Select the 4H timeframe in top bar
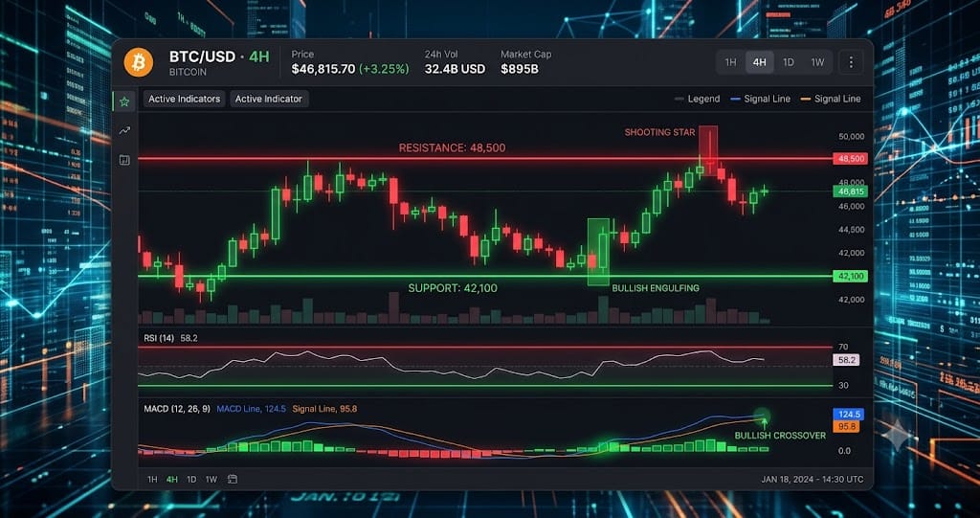 coord(759,62)
